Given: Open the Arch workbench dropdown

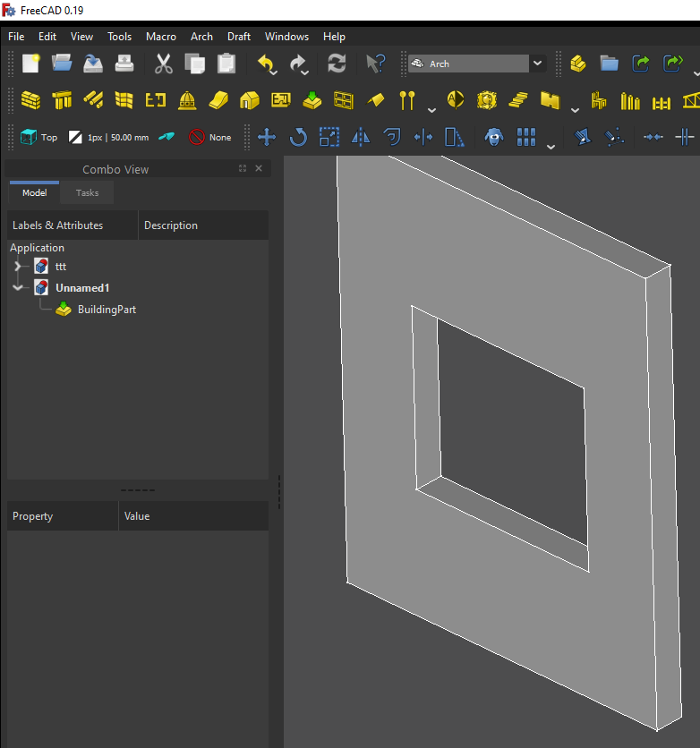Looking at the screenshot, I should [537, 64].
